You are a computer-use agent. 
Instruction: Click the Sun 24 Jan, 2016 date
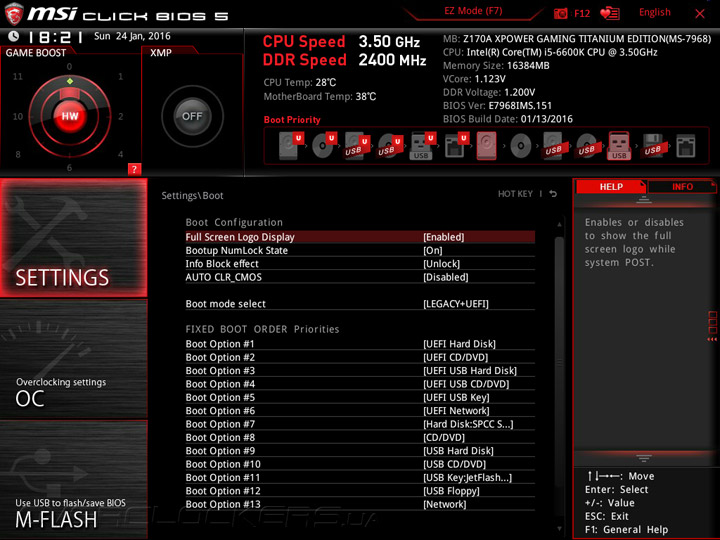click(x=132, y=36)
